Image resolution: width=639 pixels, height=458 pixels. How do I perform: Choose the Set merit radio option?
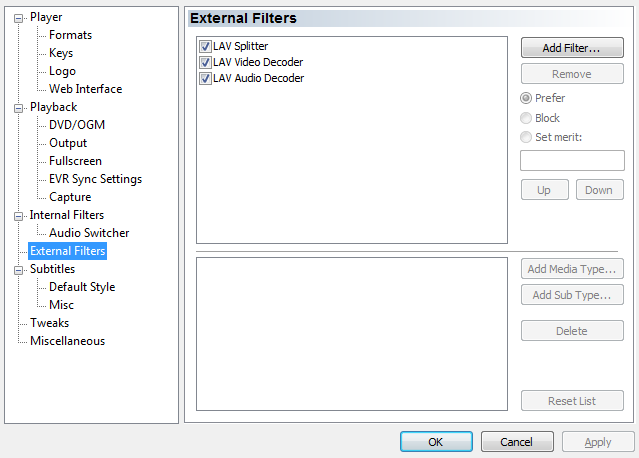(x=526, y=137)
